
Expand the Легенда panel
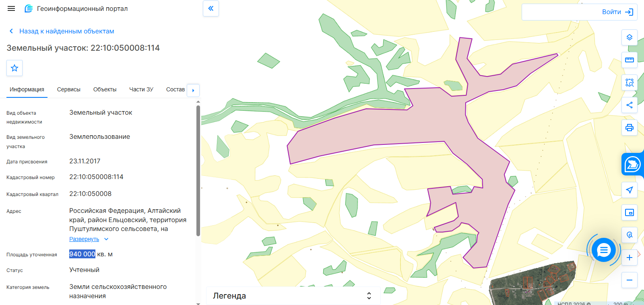[293, 296]
